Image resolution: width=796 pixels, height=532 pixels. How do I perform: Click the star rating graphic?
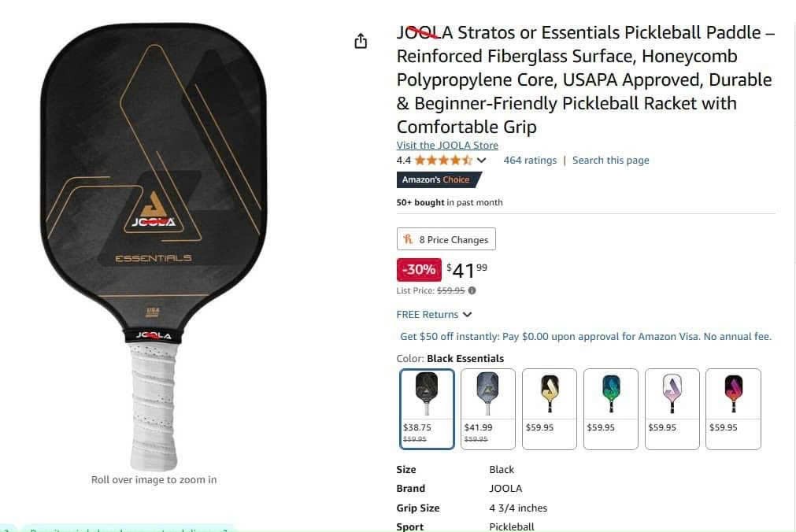pyautogui.click(x=443, y=161)
